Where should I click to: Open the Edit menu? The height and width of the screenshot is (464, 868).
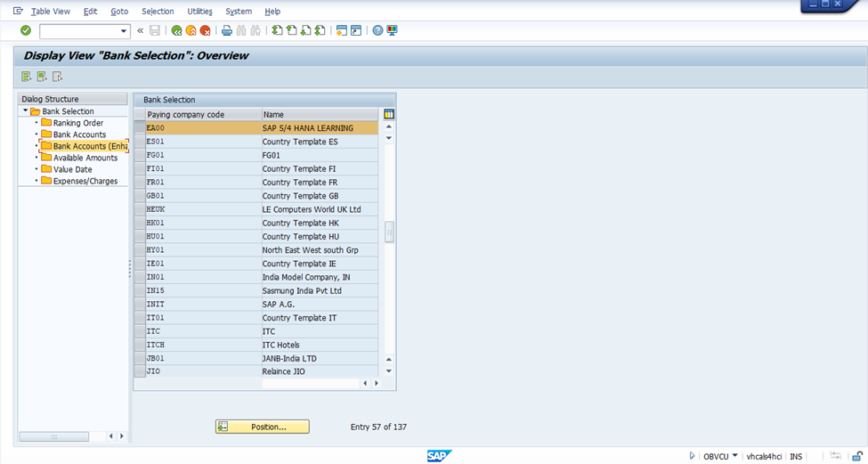[90, 11]
